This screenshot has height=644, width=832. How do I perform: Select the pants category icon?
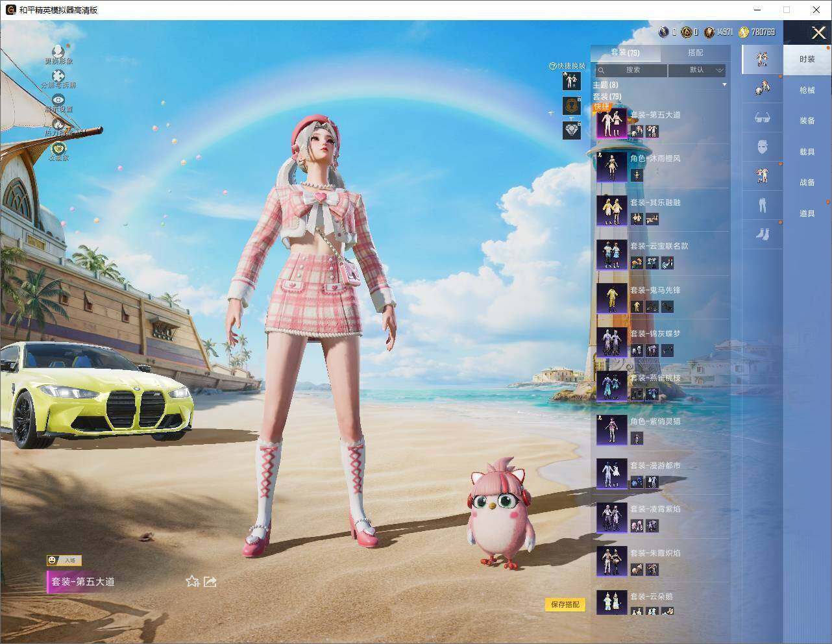click(x=762, y=204)
